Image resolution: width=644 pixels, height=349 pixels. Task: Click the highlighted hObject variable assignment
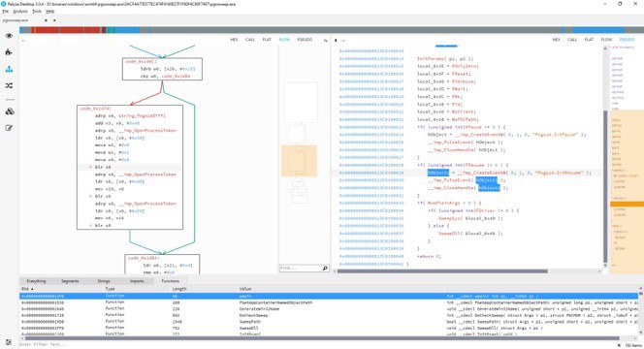click(438, 173)
